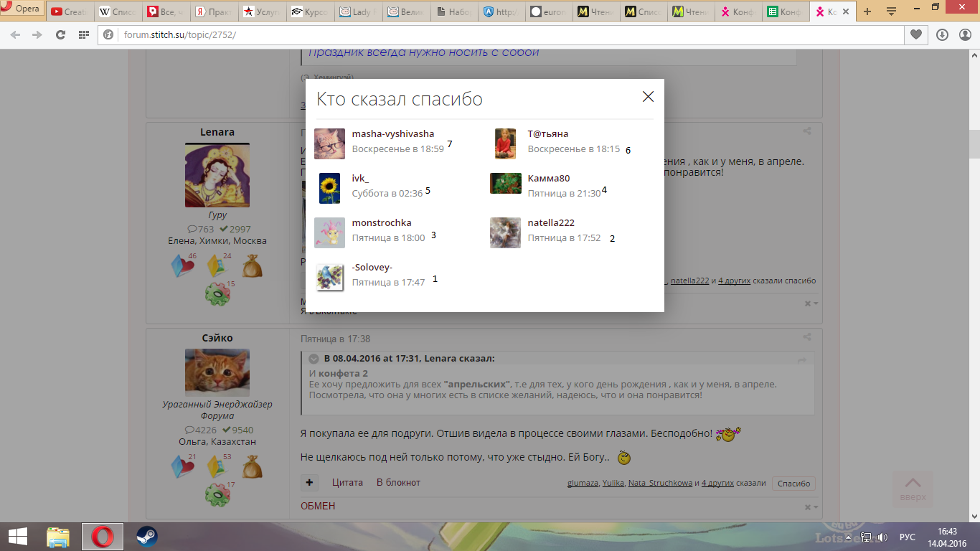Click the heart bookmark icon in address bar
980x551 pixels.
(916, 34)
